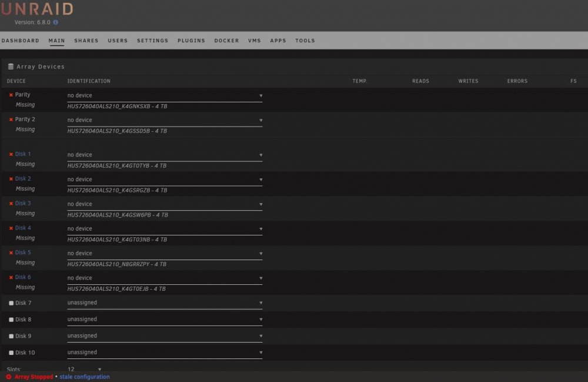The image size is (588, 382).
Task: Open the Parity device dropdown
Action: [165, 96]
